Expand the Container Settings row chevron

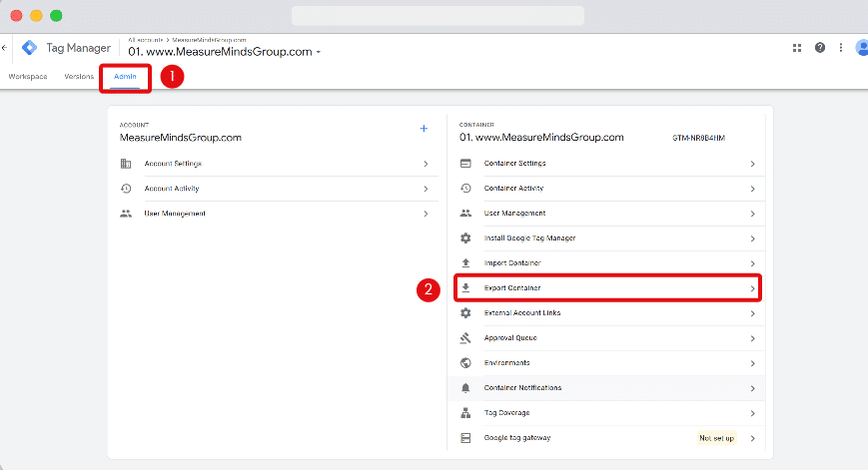tap(753, 164)
